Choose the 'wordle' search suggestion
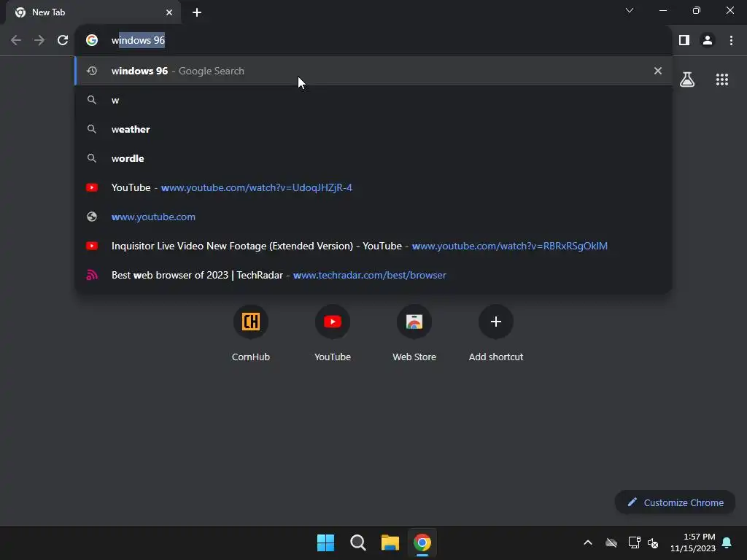Image resolution: width=747 pixels, height=560 pixels. pyautogui.click(x=373, y=158)
